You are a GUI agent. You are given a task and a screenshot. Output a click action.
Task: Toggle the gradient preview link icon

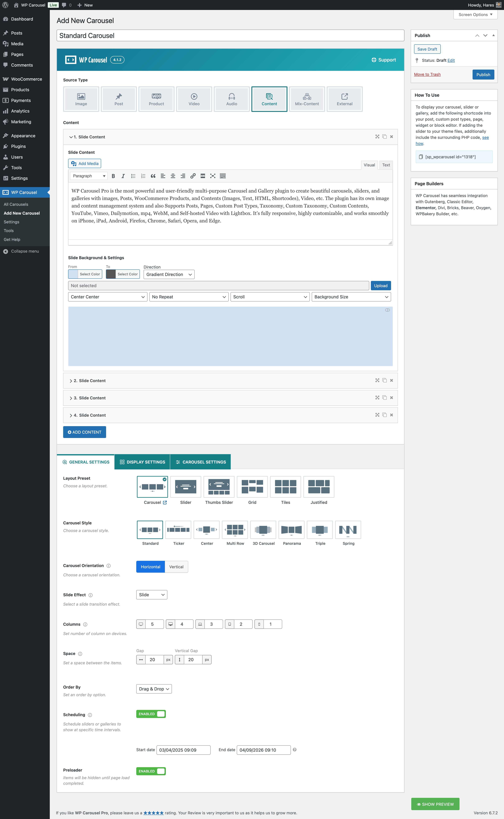[387, 310]
